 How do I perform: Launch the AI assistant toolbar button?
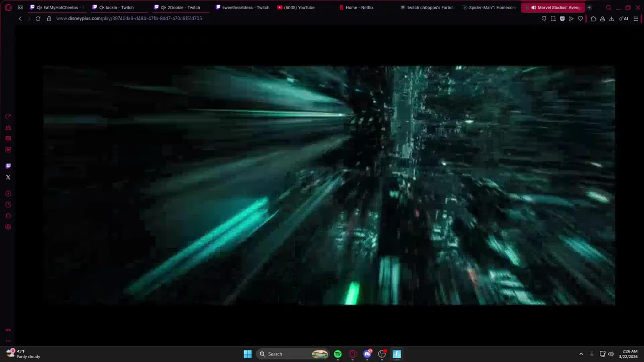pos(624,19)
